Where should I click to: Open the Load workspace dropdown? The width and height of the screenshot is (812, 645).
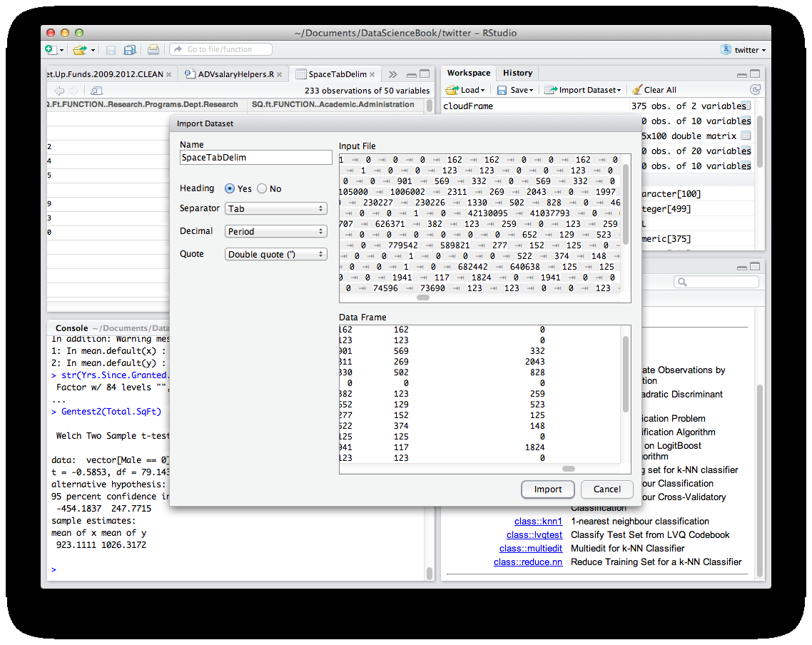(465, 90)
